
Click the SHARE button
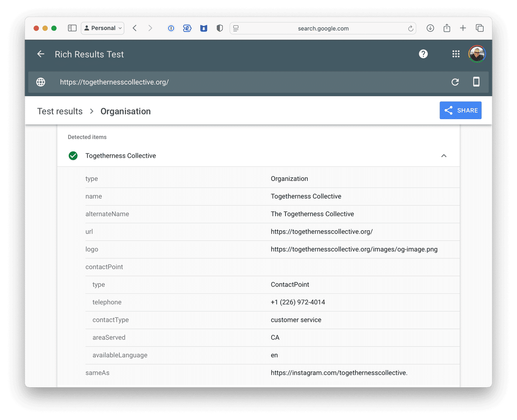460,110
